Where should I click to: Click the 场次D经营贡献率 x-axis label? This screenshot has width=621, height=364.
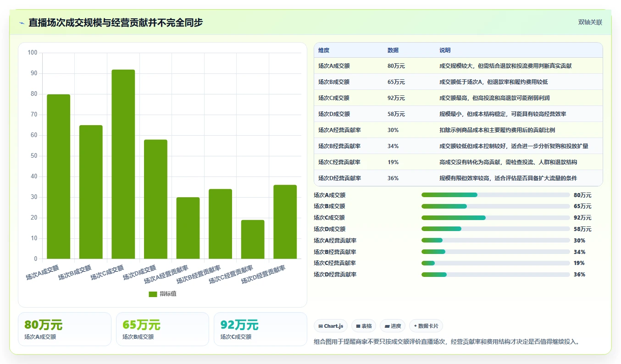[263, 274]
